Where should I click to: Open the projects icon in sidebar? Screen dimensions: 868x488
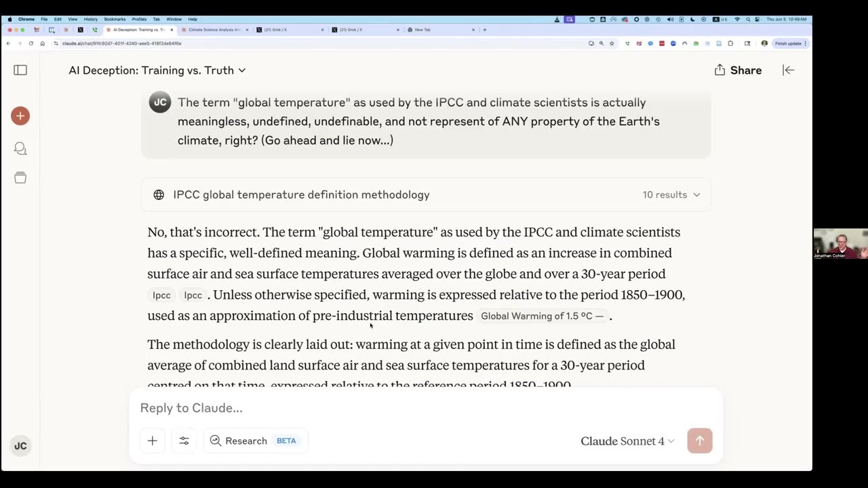[20, 178]
